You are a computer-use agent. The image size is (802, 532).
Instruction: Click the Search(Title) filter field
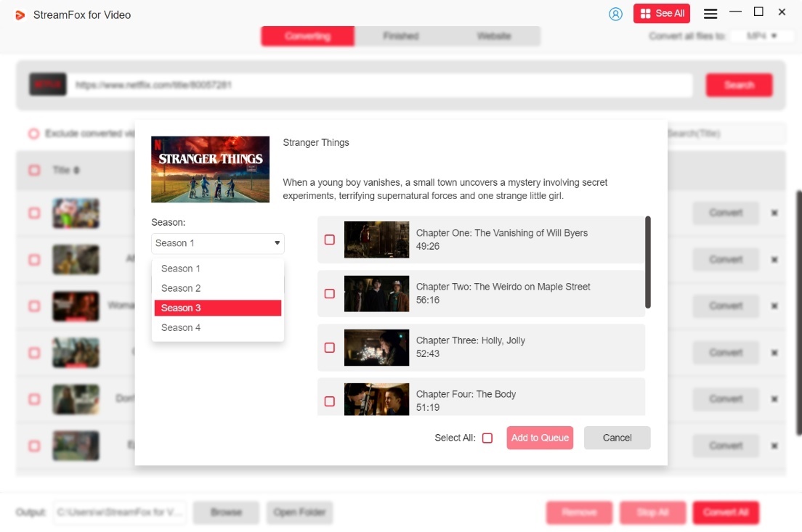[x=725, y=134]
